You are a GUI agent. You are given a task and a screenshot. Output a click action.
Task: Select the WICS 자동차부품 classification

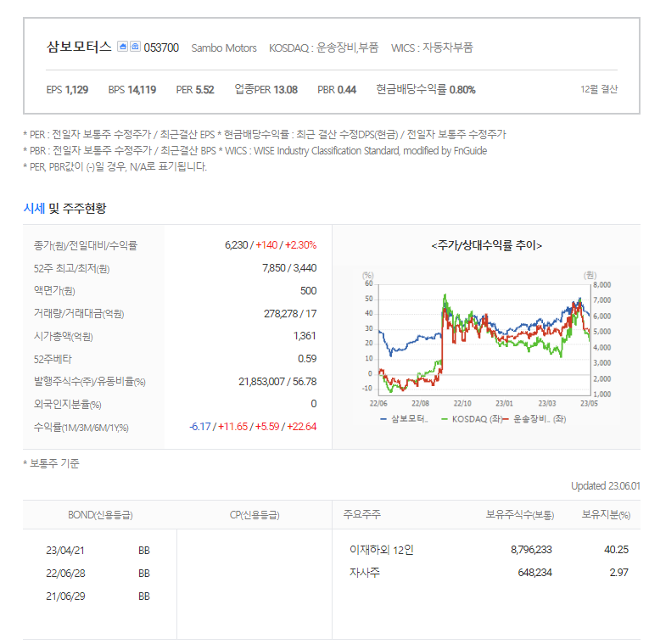point(432,48)
